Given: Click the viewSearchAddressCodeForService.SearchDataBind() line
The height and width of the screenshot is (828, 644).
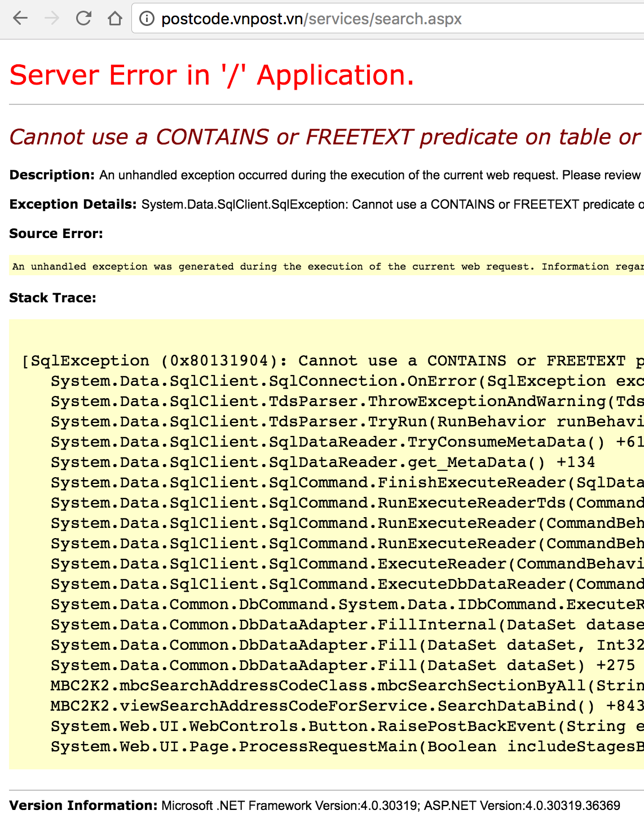Looking at the screenshot, I should coord(346,706).
